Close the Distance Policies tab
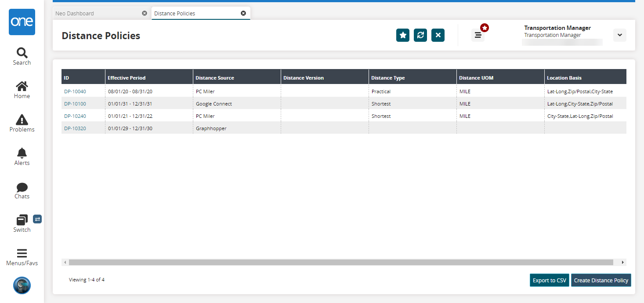 (243, 13)
